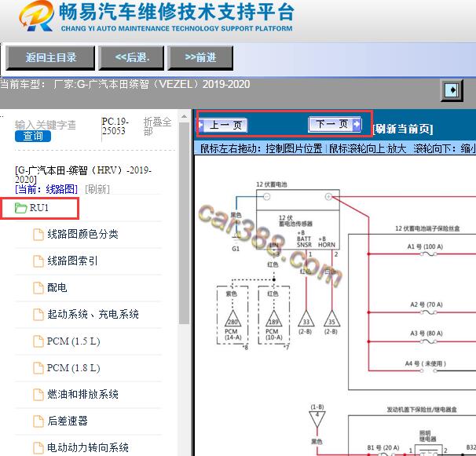Go to the next page with 下一页
This screenshot has height=456, width=476.
pos(335,124)
